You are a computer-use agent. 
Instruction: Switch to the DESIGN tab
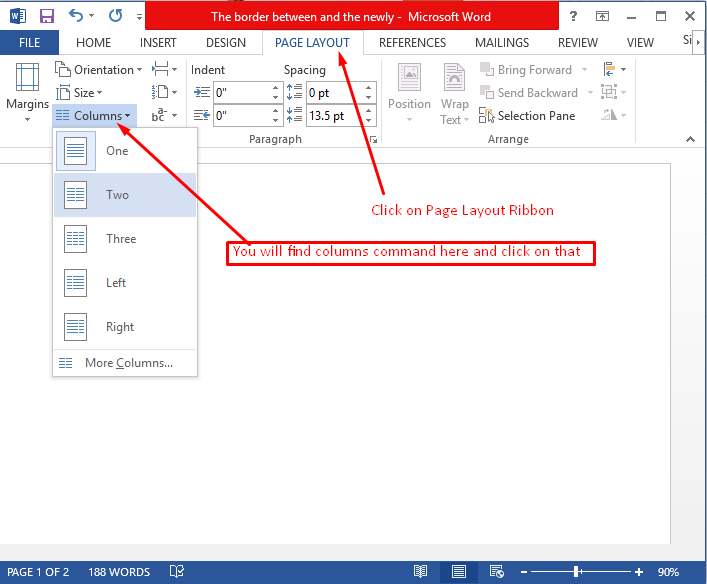pyautogui.click(x=226, y=42)
